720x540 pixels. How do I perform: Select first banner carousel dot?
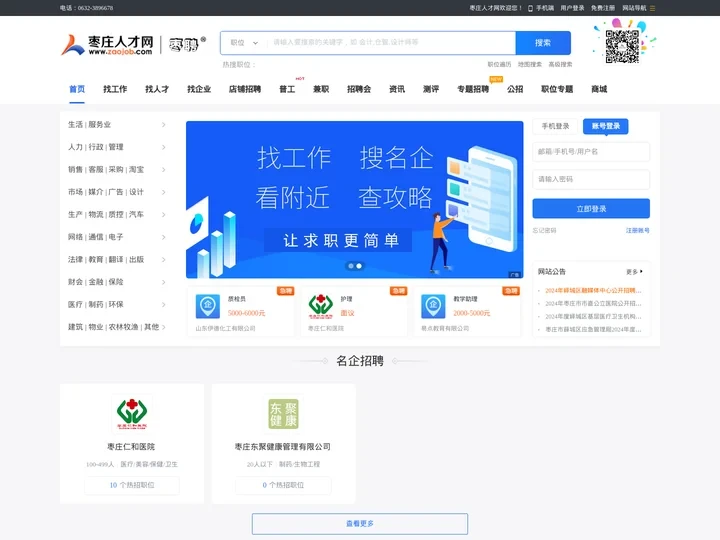click(x=351, y=266)
